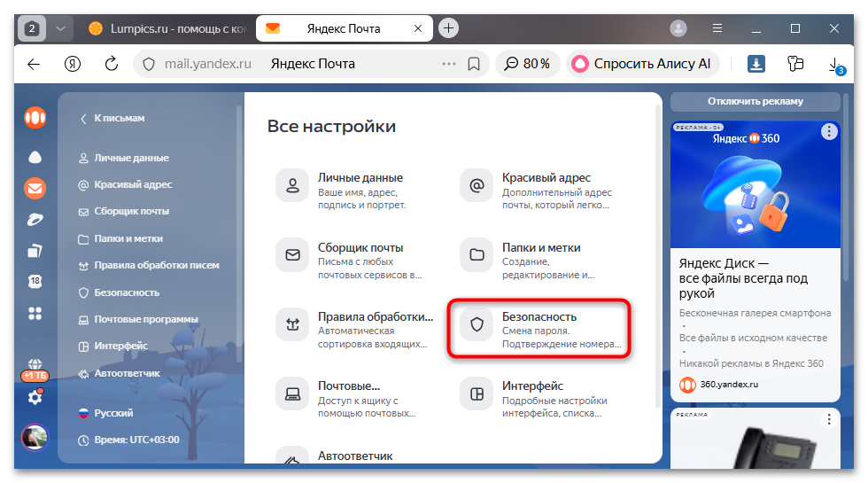
Task: Open Правила обработки писем in the sidebar
Action: pos(149,265)
